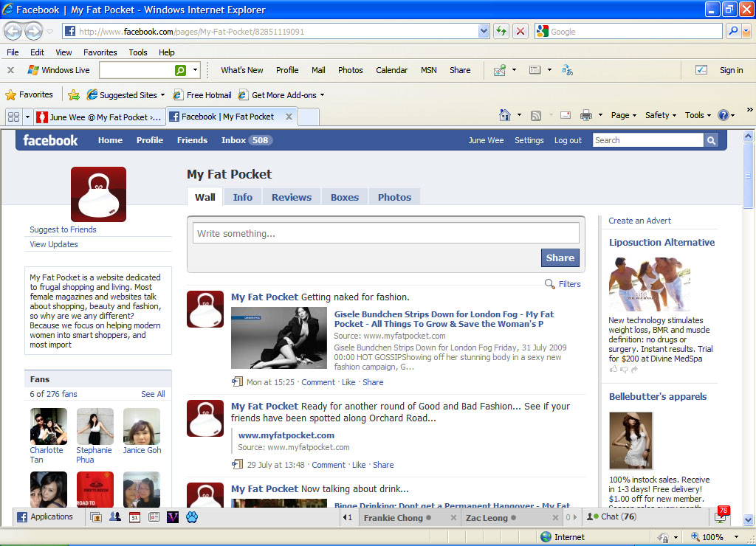Click See All fans link
This screenshot has width=756, height=546.
153,394
